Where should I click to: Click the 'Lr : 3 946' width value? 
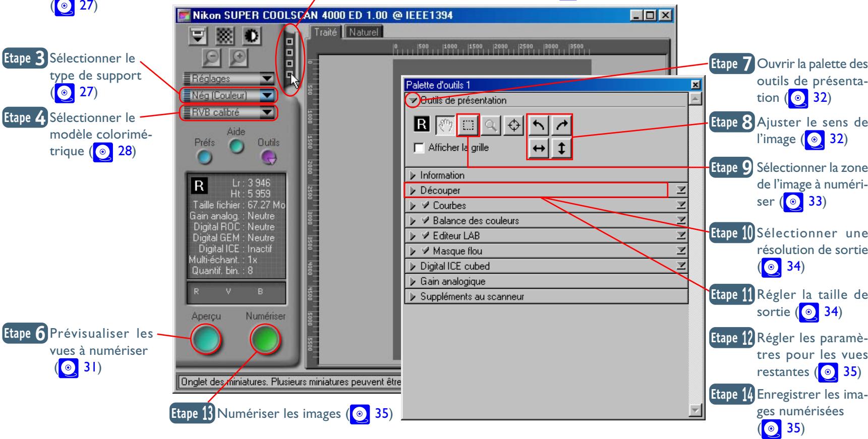[x=252, y=183]
